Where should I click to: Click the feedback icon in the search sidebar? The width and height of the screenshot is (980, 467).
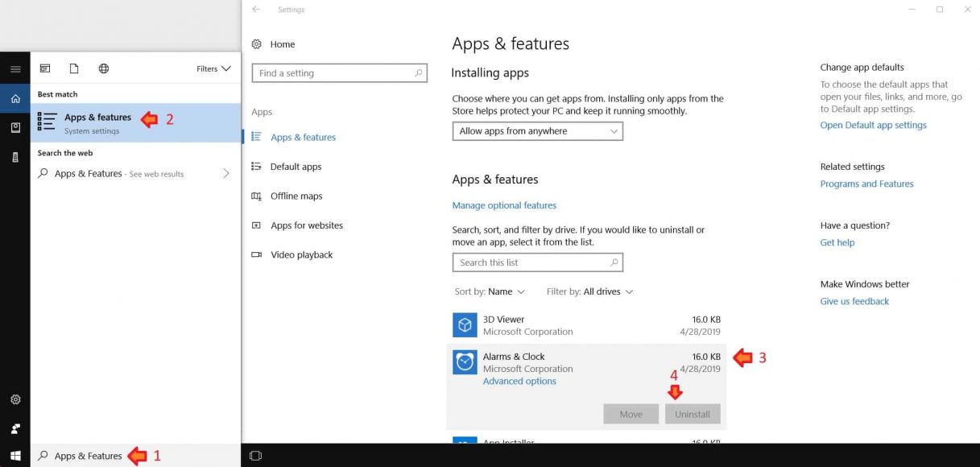tap(15, 428)
